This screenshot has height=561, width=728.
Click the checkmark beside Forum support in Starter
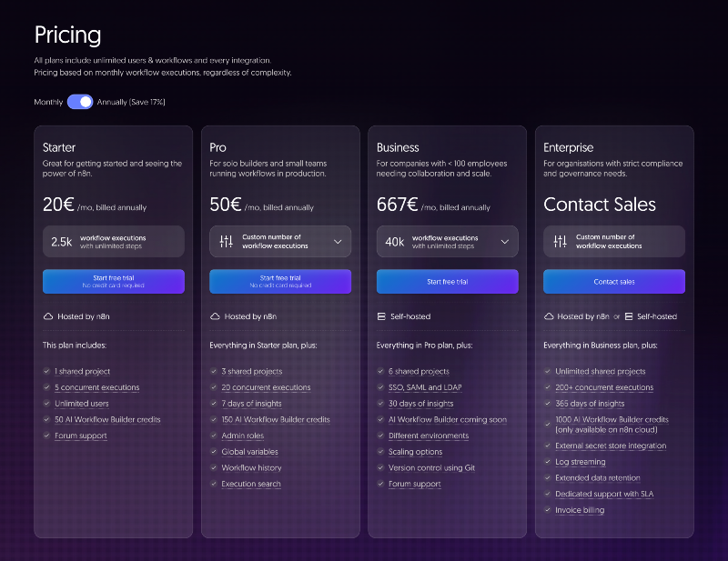(x=47, y=436)
